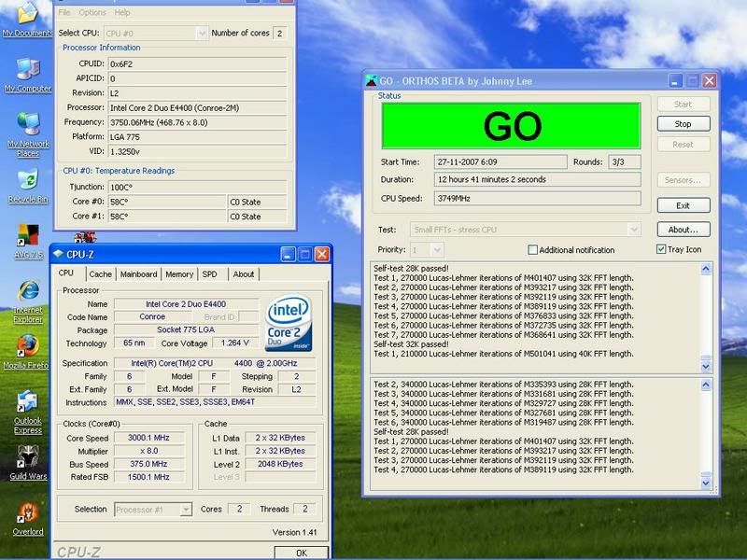The height and width of the screenshot is (560, 747).
Task: Switch to the SPD tab
Action: point(209,274)
